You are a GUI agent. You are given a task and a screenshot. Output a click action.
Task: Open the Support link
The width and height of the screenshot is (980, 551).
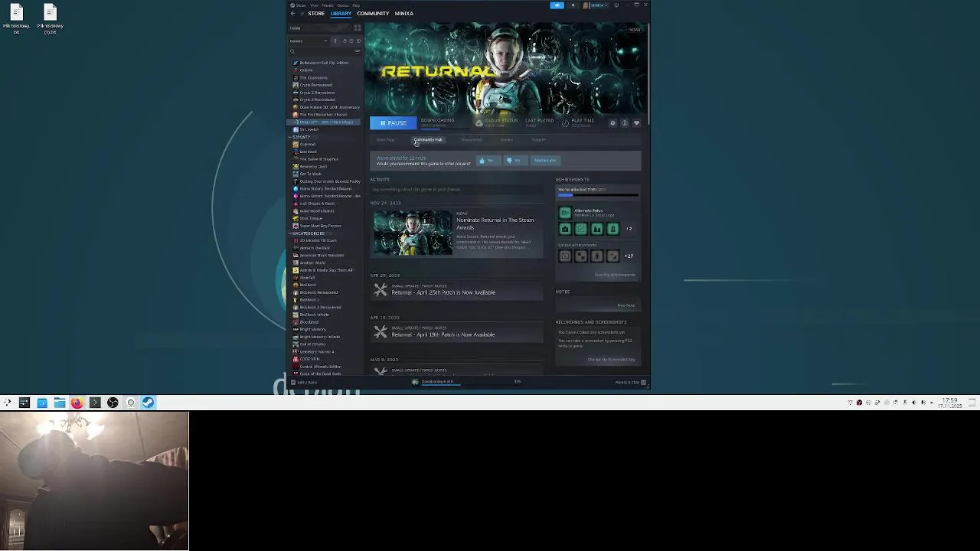tap(539, 140)
